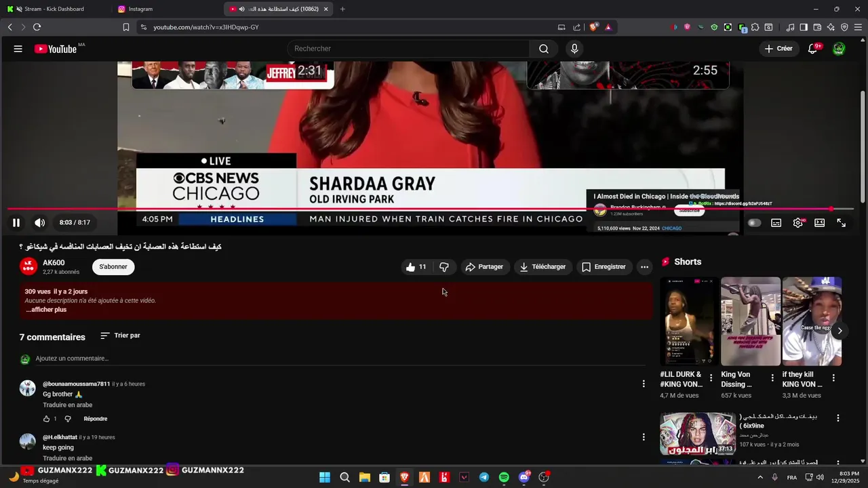This screenshot has width=868, height=488.
Task: Open the notifications bell
Action: pyautogui.click(x=812, y=49)
